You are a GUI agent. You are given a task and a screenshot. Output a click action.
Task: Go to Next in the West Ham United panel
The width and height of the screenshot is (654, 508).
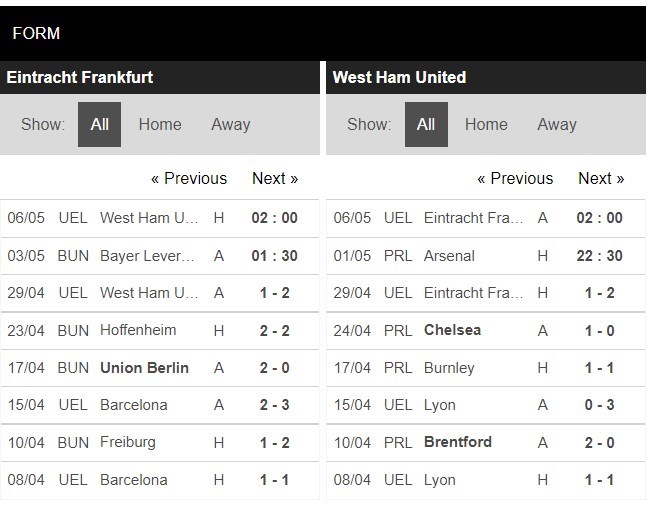click(x=601, y=179)
